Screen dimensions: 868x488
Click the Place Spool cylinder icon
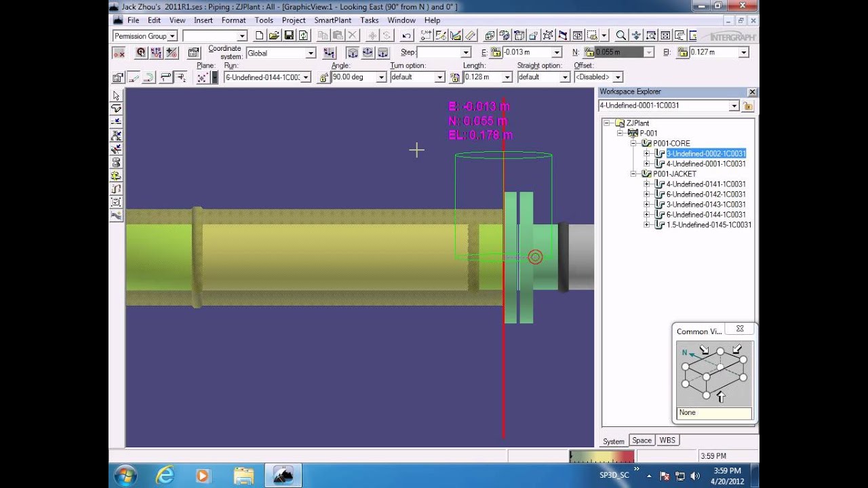click(x=116, y=162)
